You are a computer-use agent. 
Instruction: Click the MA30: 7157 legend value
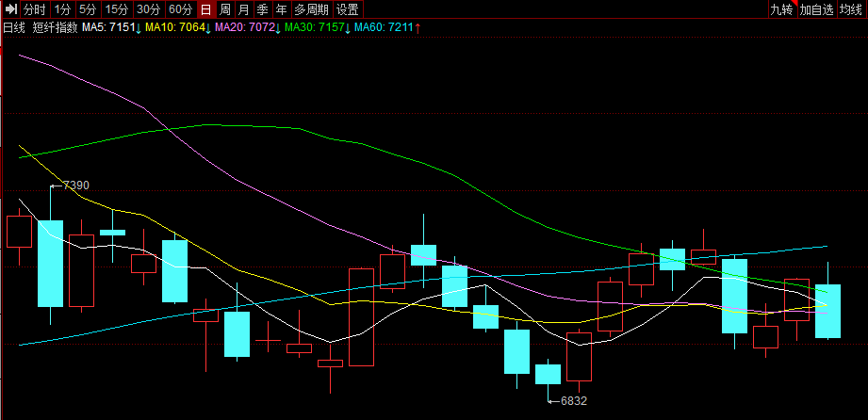[315, 27]
